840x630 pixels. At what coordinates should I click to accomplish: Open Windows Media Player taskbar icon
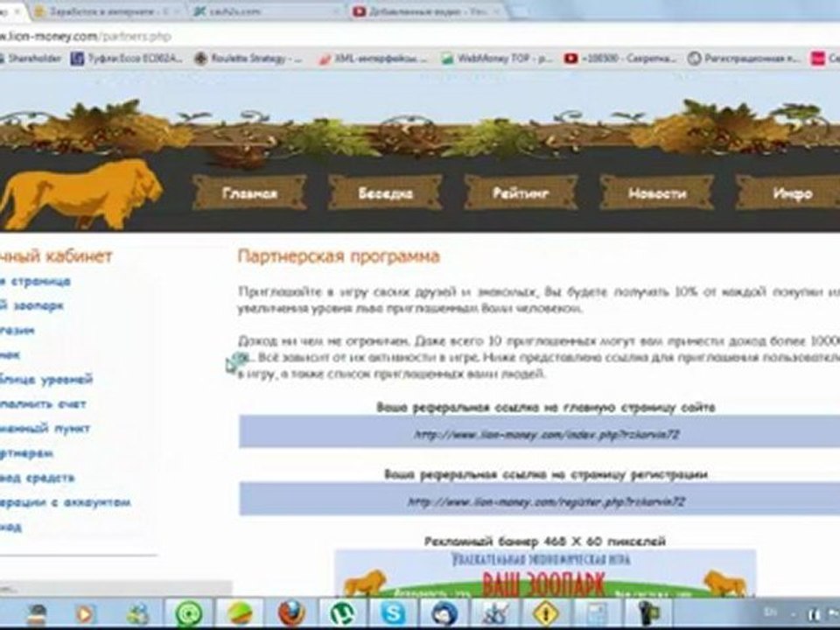pos(86,614)
